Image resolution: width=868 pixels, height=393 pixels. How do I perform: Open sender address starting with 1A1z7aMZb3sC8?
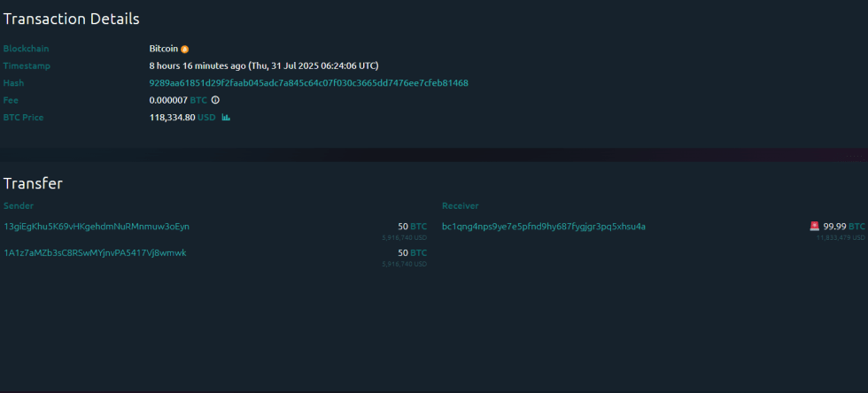(95, 253)
